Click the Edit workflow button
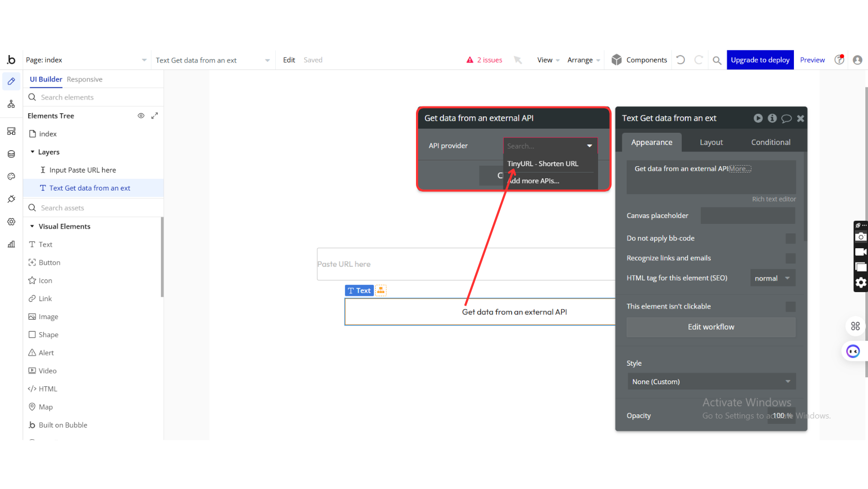 tap(711, 327)
